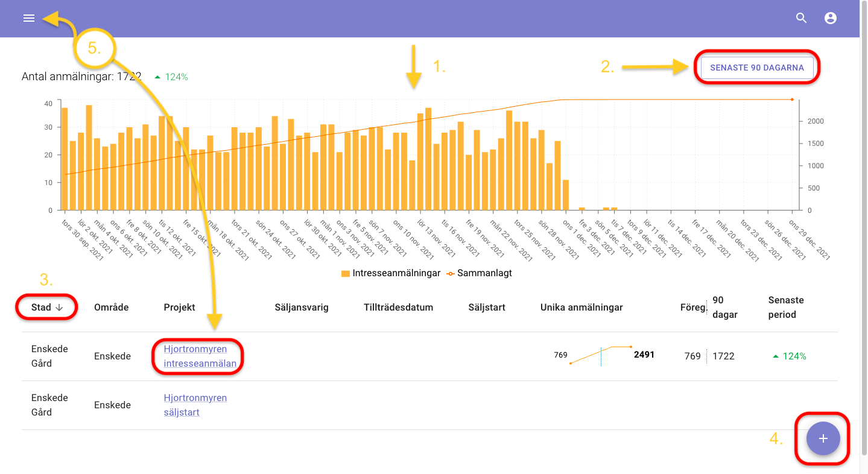868x474 pixels.
Task: Click the plus floating action button
Action: pyautogui.click(x=823, y=438)
